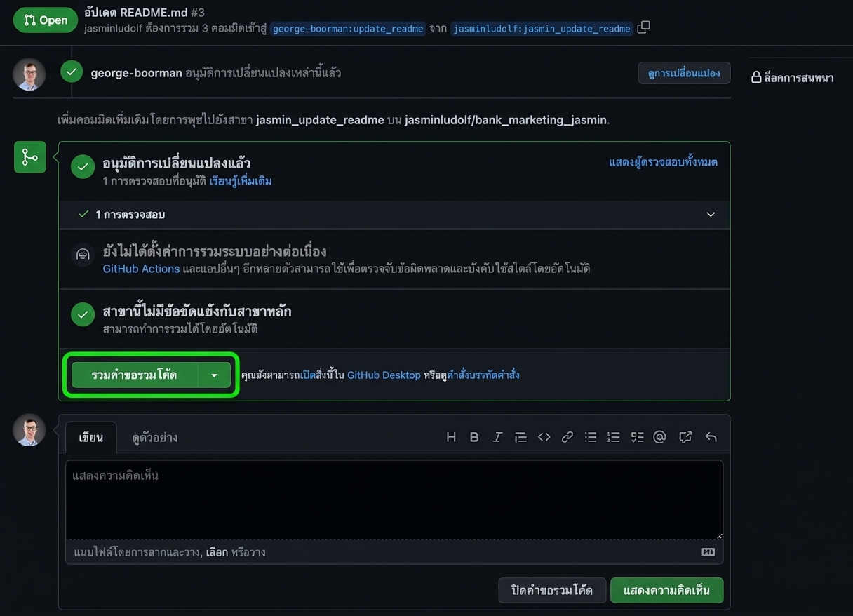Click george-boorman username in review row
This screenshot has height=616, width=853.
pos(136,73)
